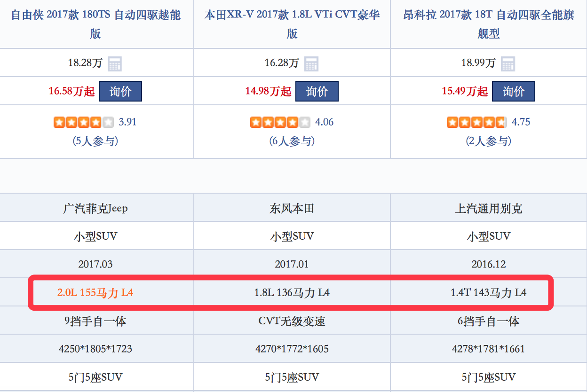The image size is (587, 392).
Task: Click the 3.91 rating score
Action: click(x=127, y=122)
